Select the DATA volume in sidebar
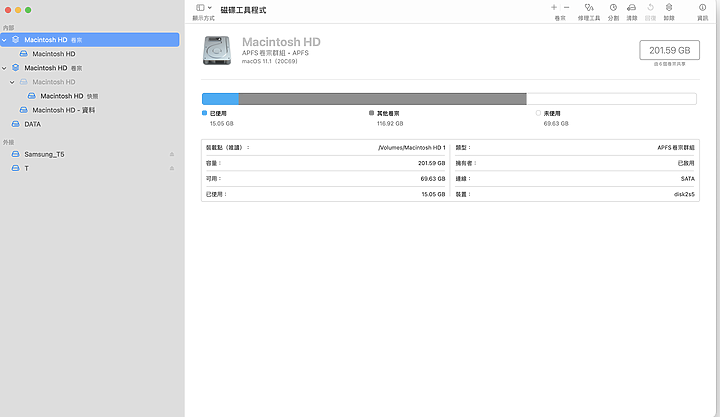720x417 pixels. pyautogui.click(x=32, y=124)
